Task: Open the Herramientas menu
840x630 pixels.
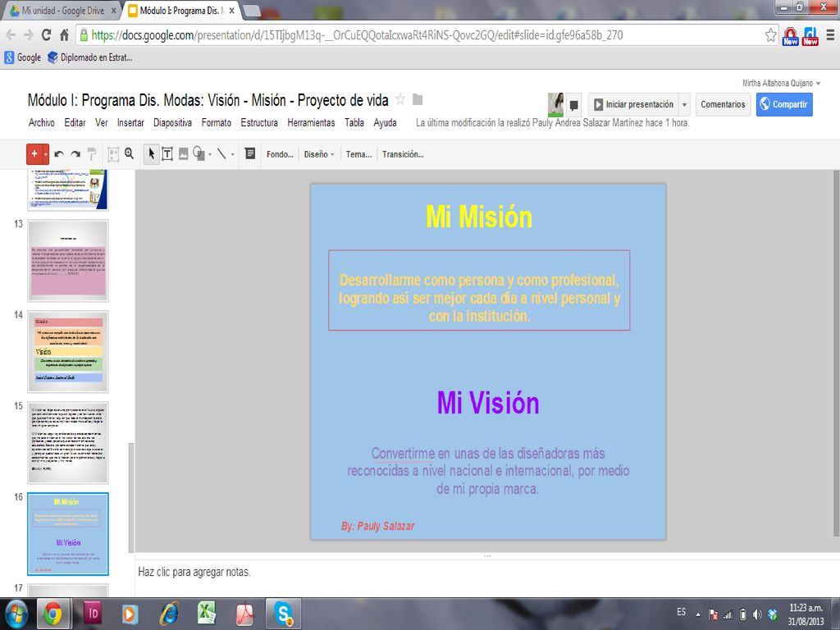Action: 311,123
